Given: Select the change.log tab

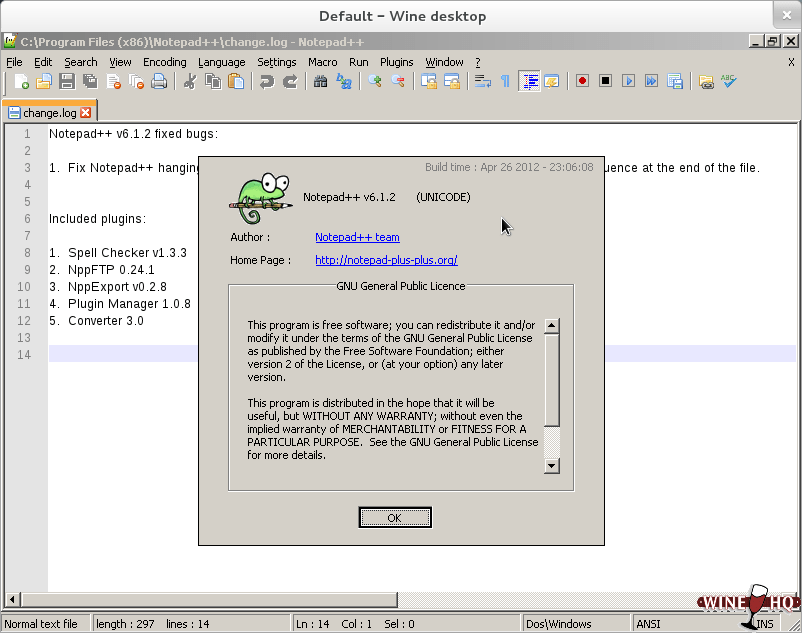Looking at the screenshot, I should click(50, 112).
